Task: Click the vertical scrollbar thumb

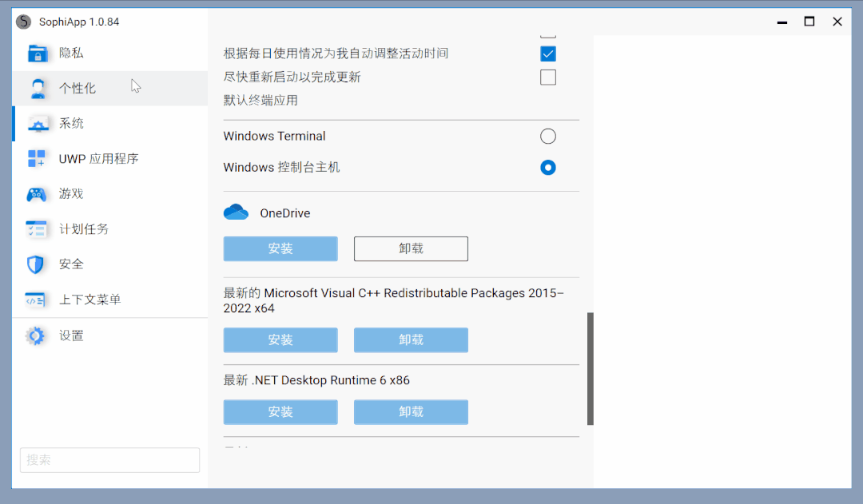Action: click(x=590, y=369)
